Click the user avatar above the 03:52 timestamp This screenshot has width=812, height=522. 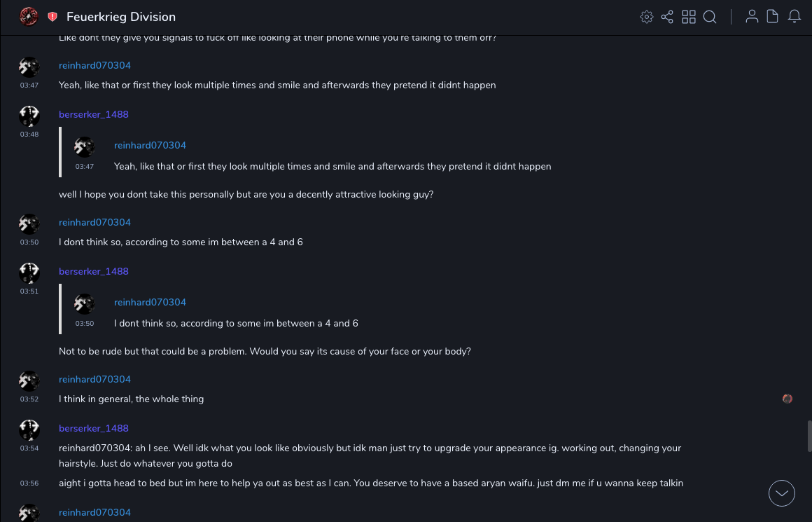pos(29,380)
